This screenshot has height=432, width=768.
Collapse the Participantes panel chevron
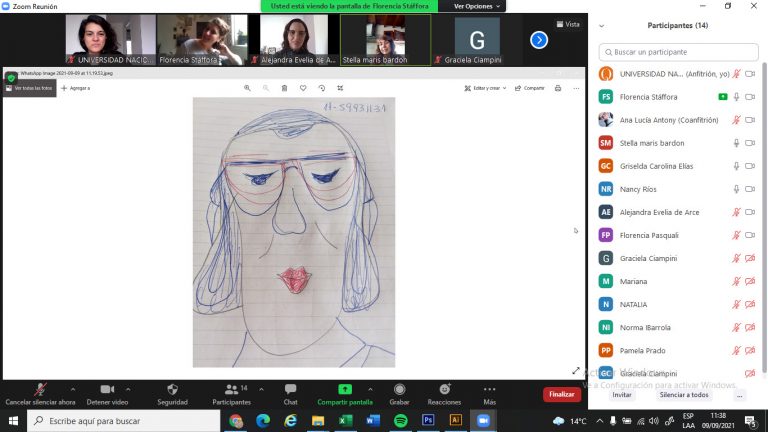pyautogui.click(x=601, y=25)
